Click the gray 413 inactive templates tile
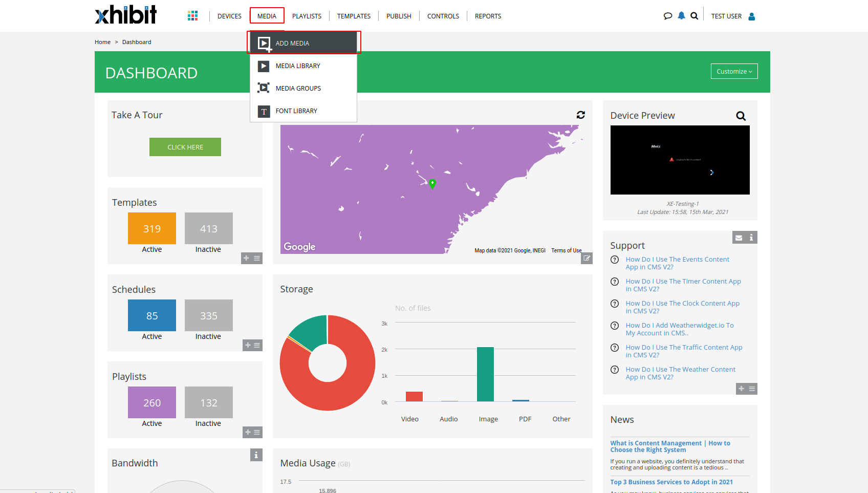The image size is (868, 493). pyautogui.click(x=209, y=228)
